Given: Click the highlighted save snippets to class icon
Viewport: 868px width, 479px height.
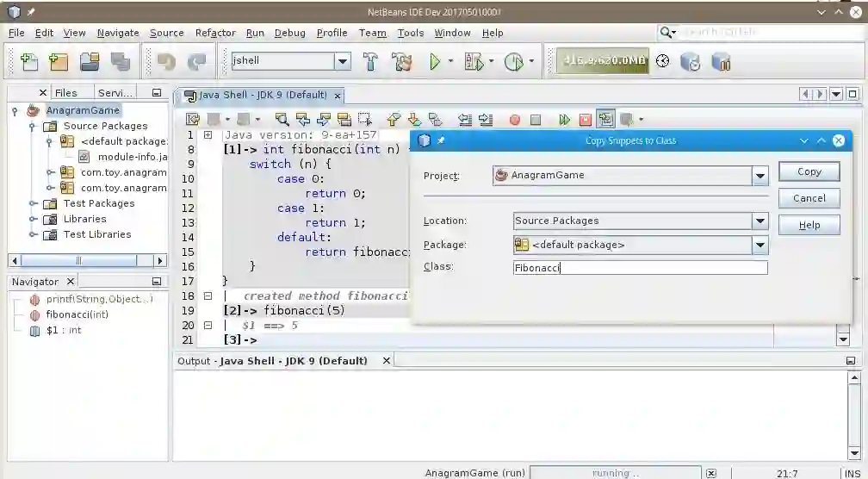Looking at the screenshot, I should [x=606, y=119].
